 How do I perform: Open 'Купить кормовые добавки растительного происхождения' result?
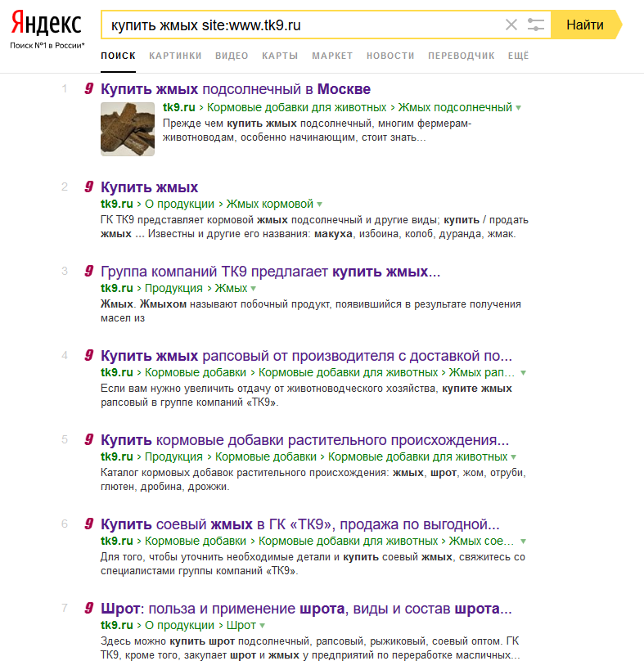304,439
